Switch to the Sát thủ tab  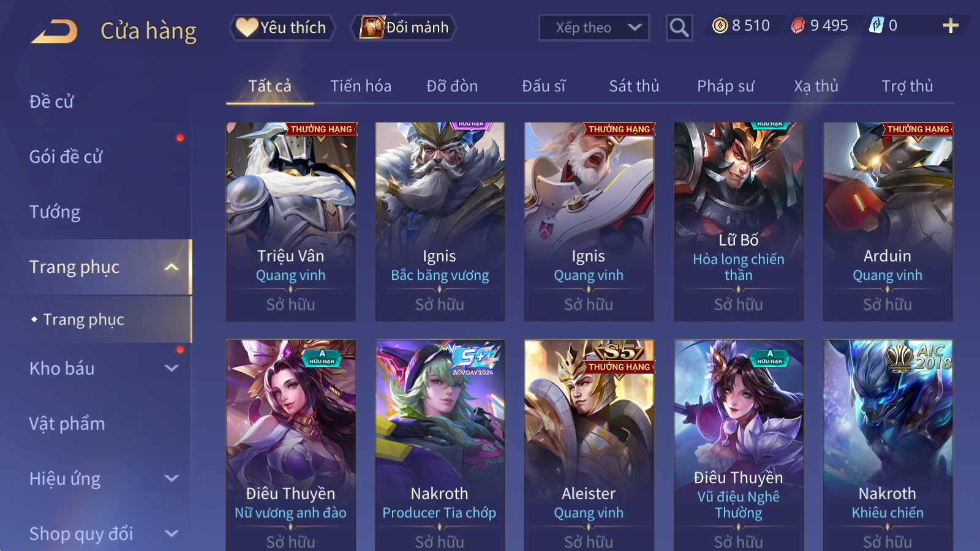pos(634,86)
